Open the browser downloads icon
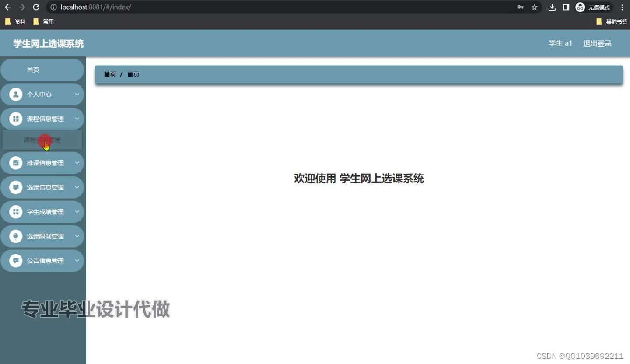Viewport: 630px width, 364px height. (552, 7)
